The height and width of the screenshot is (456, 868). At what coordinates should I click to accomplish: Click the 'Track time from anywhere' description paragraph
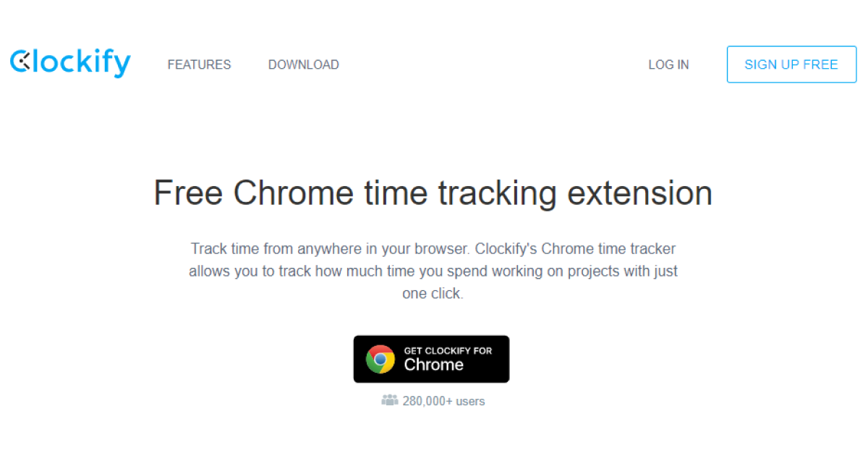click(x=433, y=271)
